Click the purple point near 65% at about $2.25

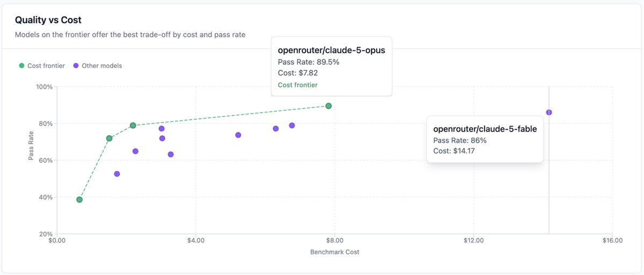pyautogui.click(x=135, y=151)
